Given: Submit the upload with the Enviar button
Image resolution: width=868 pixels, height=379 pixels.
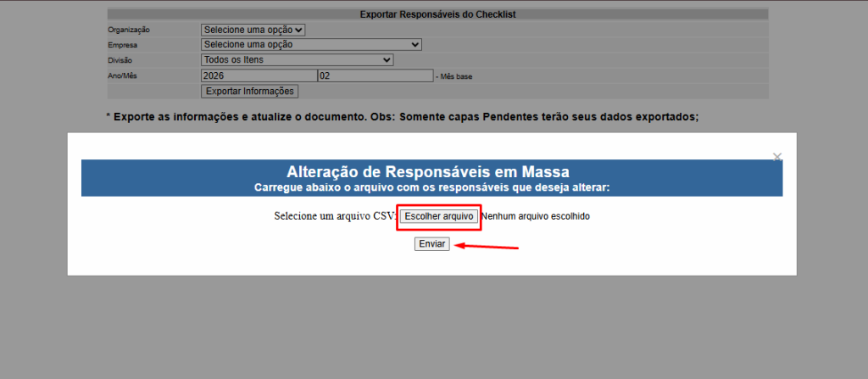Looking at the screenshot, I should (x=431, y=244).
